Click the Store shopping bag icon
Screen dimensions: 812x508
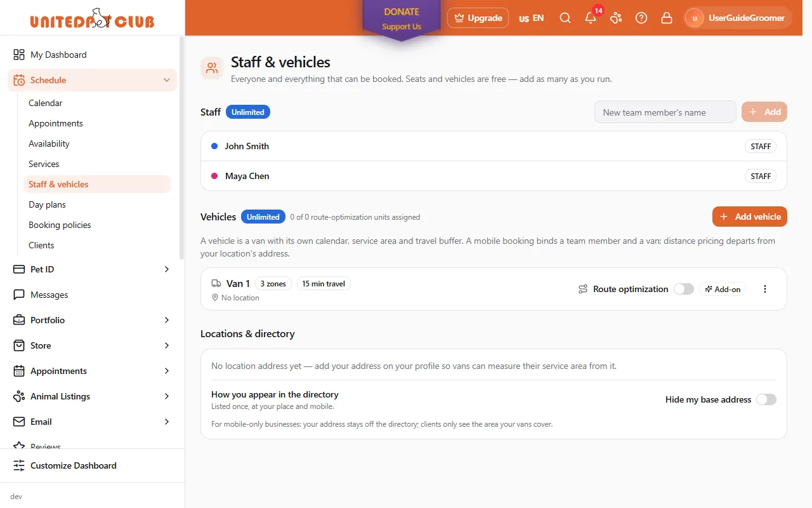click(x=19, y=345)
